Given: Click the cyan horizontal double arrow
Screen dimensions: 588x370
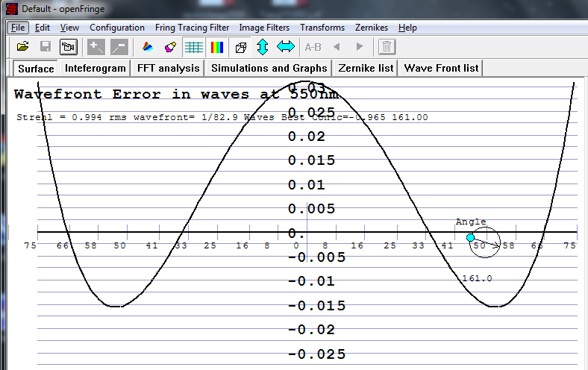Looking at the screenshot, I should [x=286, y=47].
